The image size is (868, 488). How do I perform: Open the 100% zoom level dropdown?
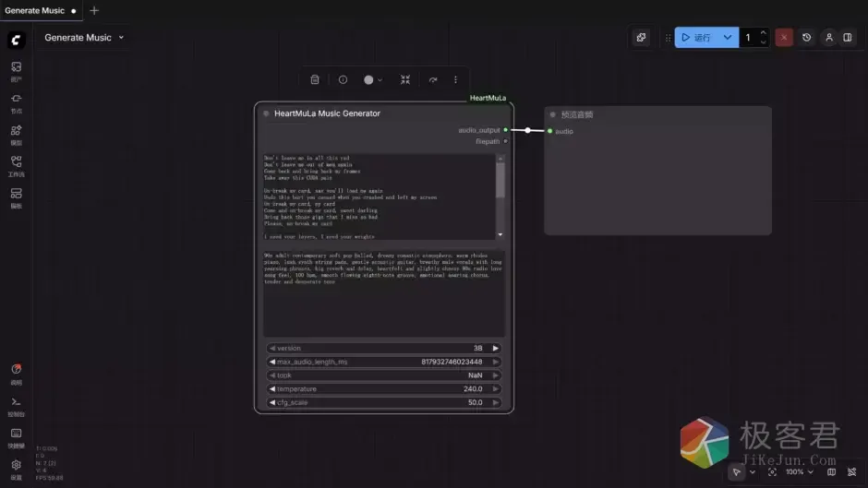pyautogui.click(x=799, y=471)
